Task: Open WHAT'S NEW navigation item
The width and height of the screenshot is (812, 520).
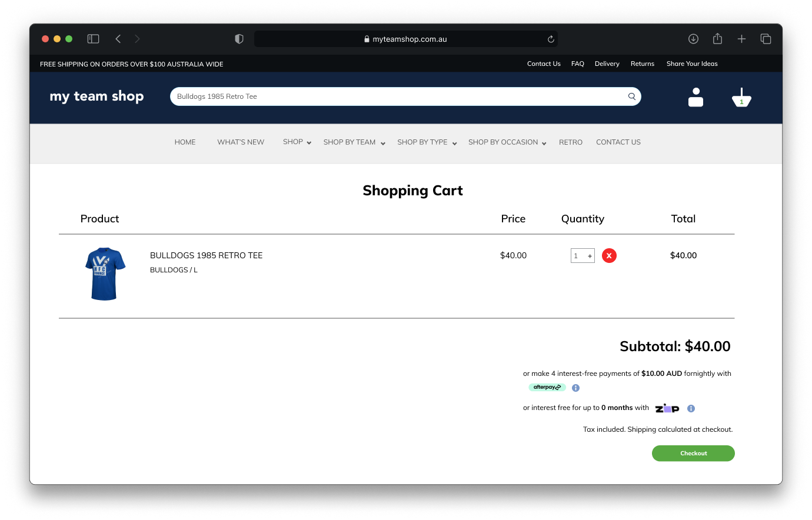Action: click(241, 142)
